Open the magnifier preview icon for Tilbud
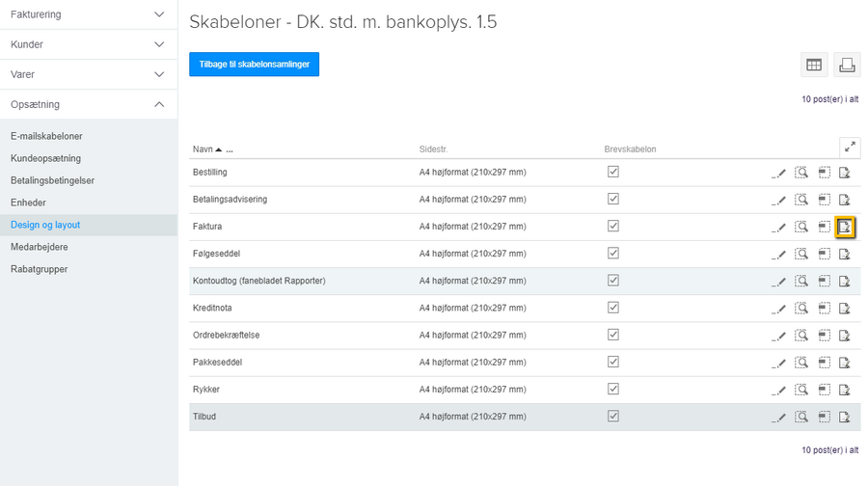The image size is (868, 486). click(800, 417)
